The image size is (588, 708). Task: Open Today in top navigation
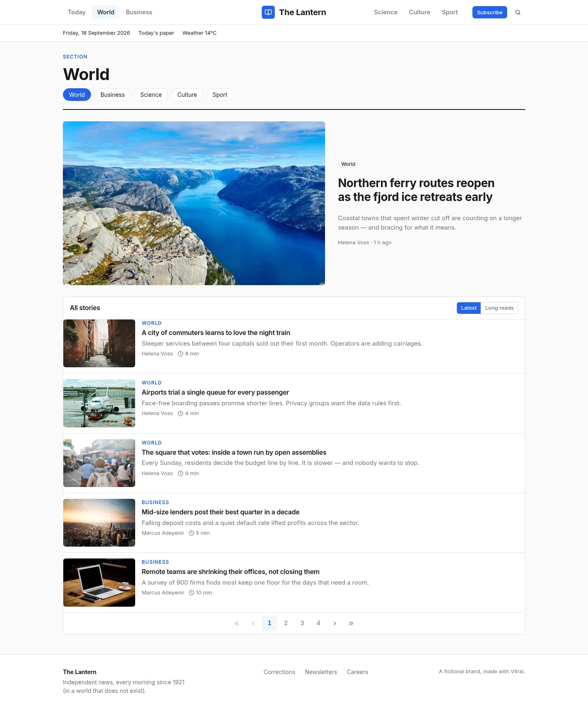pos(77,12)
